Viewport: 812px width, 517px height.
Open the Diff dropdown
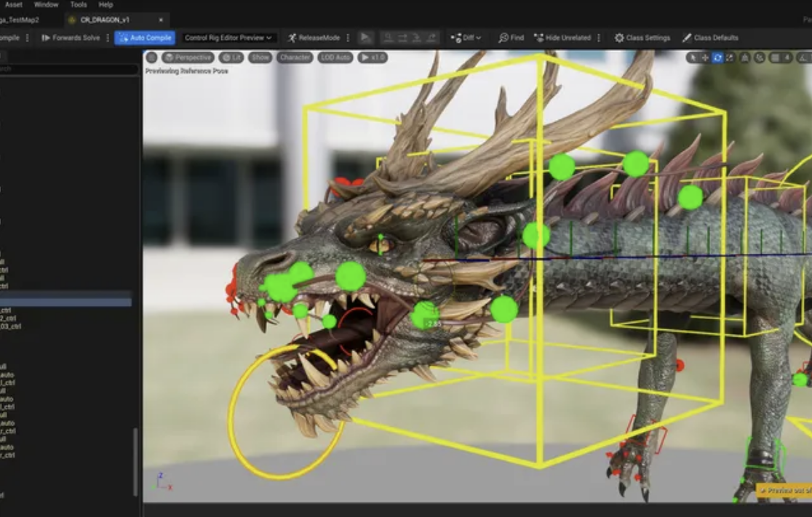pyautogui.click(x=466, y=38)
